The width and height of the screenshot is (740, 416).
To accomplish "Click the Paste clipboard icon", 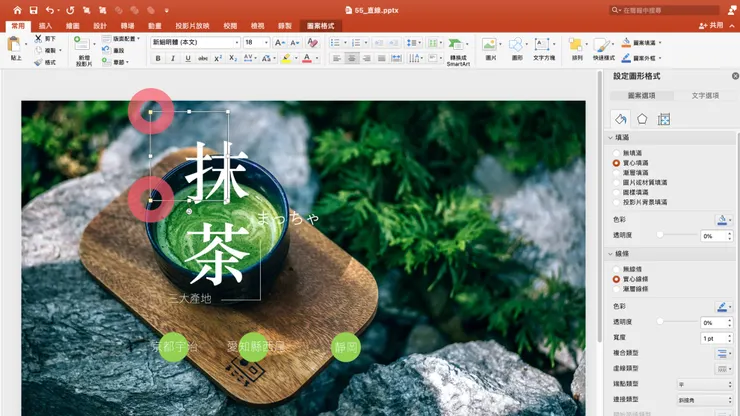I will [14, 45].
